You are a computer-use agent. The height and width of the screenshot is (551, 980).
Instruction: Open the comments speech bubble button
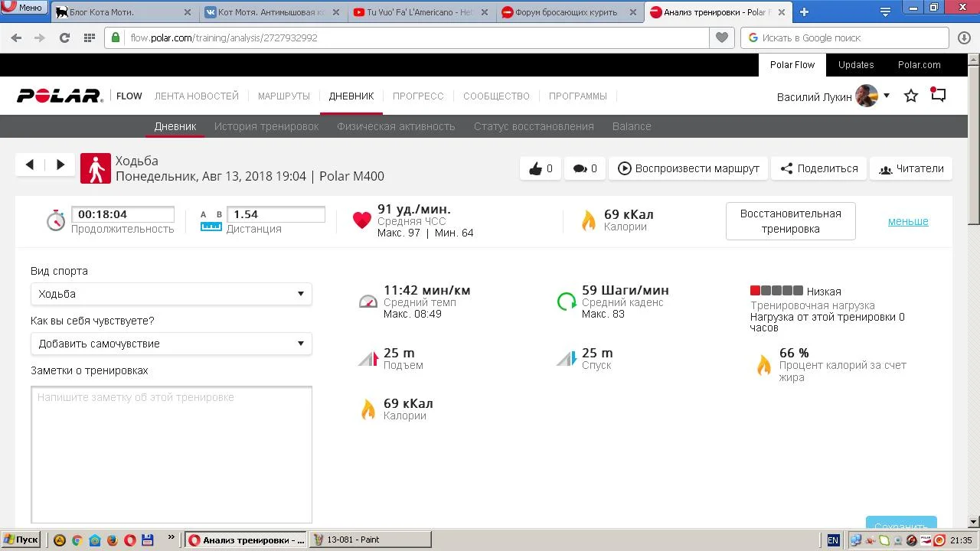[585, 168]
